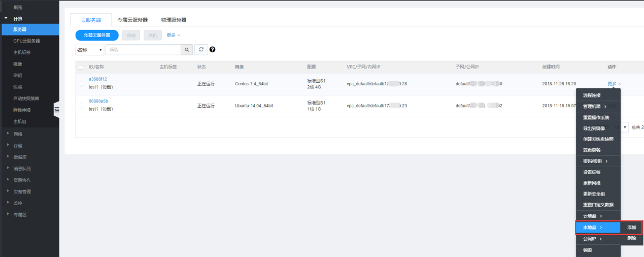Click the 筛选 filter input field
644x257 pixels.
point(144,50)
